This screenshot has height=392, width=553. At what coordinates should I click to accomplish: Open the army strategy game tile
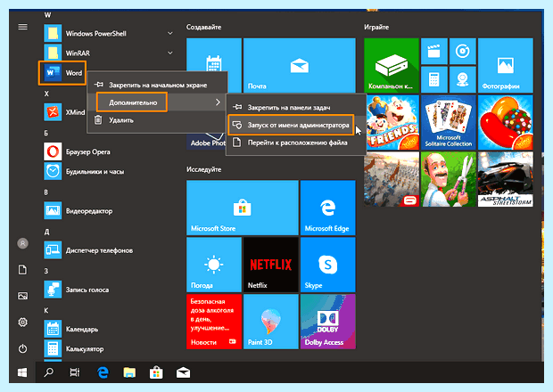coord(392,179)
